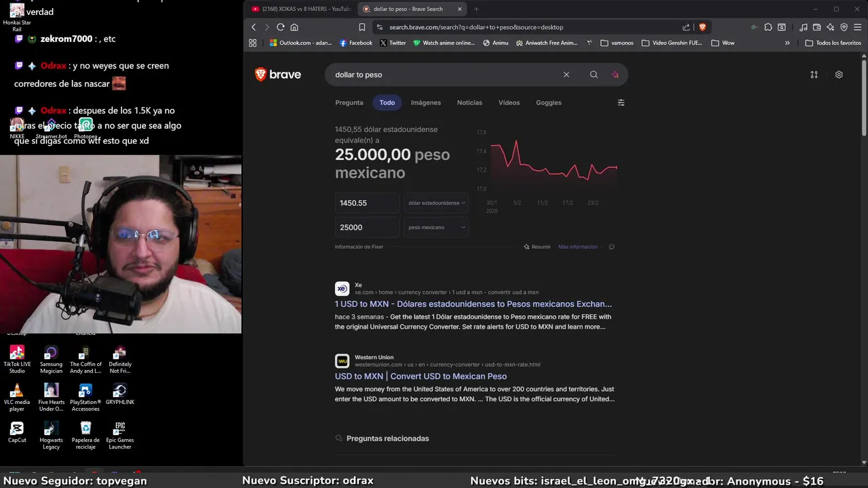868x488 pixels.
Task: Click the magnifier search icon in the search box
Action: click(594, 75)
